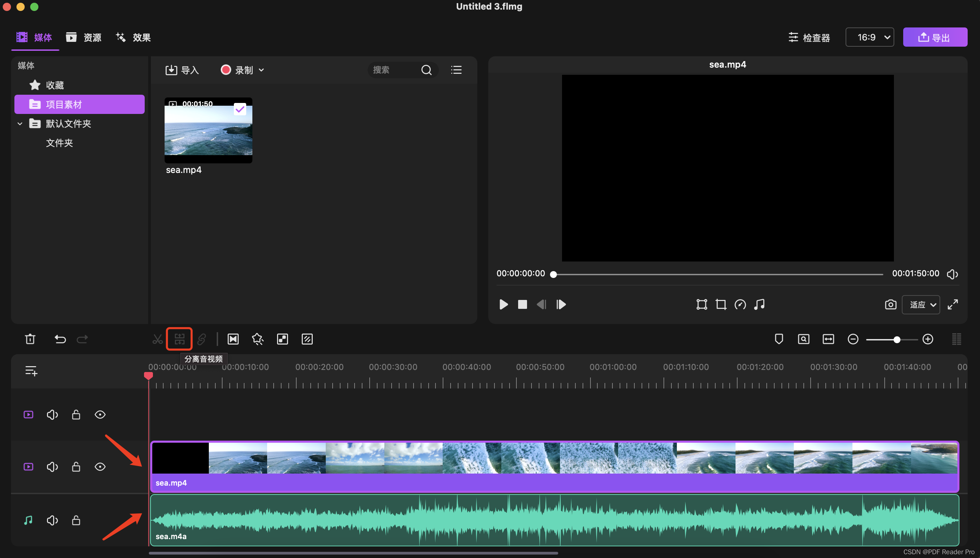
Task: Mute the sea.mp4 video track
Action: pos(52,467)
